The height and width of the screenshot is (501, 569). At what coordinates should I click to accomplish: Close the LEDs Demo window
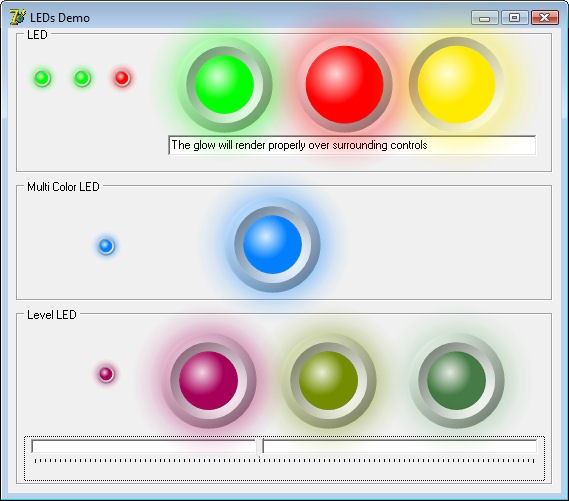[x=544, y=18]
